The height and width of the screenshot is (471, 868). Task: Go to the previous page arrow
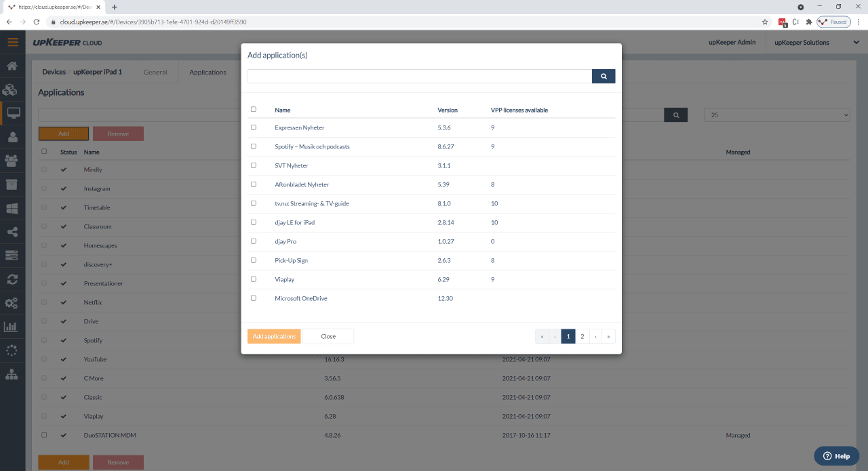click(555, 336)
